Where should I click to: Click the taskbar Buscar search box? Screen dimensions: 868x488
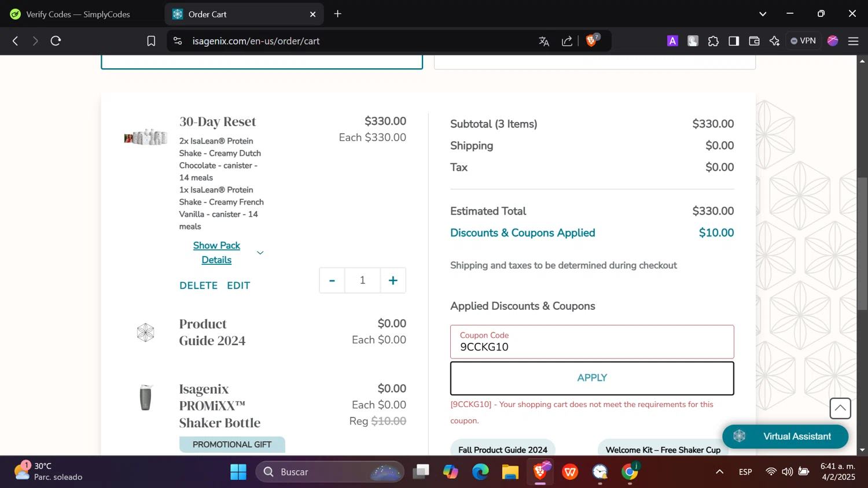coord(330,472)
